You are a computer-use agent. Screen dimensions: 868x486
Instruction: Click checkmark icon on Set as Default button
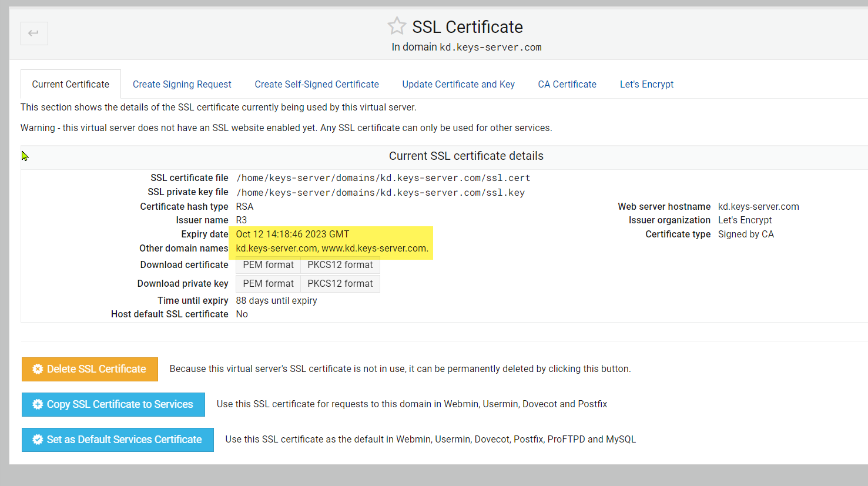click(x=38, y=440)
